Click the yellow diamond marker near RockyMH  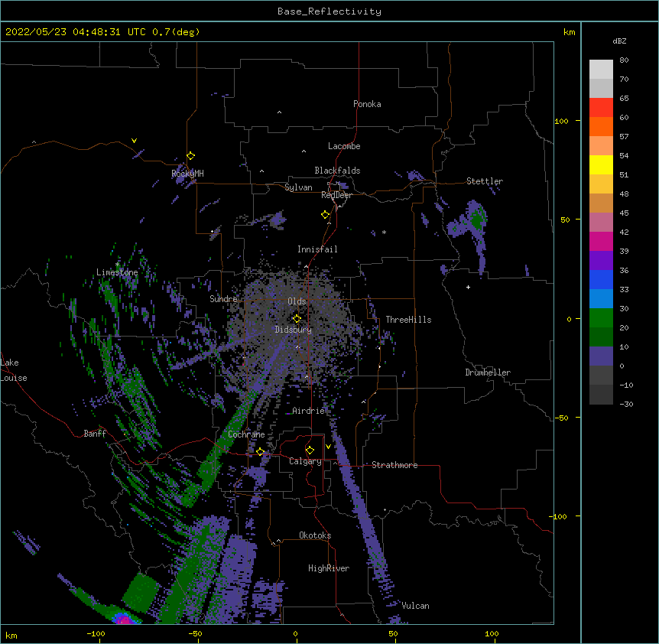[191, 155]
